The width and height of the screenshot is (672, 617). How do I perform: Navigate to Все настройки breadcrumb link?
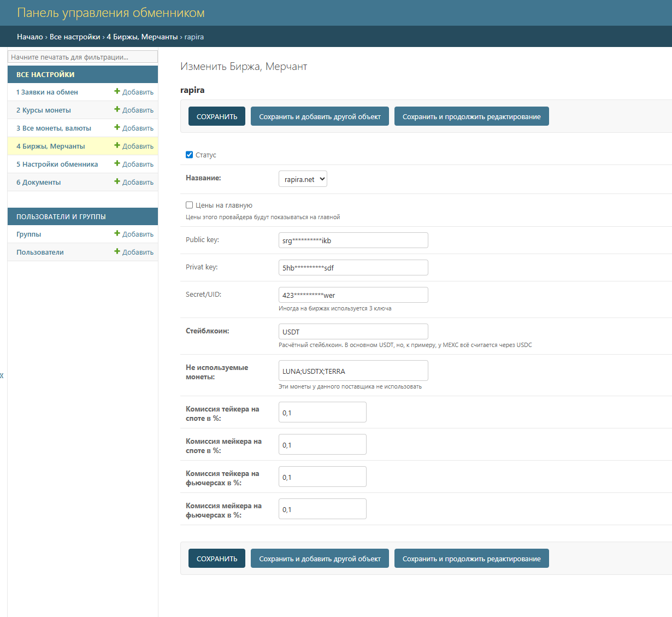coord(75,37)
